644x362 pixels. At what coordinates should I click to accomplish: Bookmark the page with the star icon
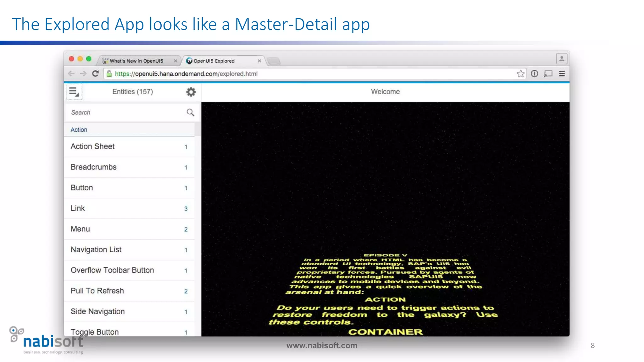[520, 74]
